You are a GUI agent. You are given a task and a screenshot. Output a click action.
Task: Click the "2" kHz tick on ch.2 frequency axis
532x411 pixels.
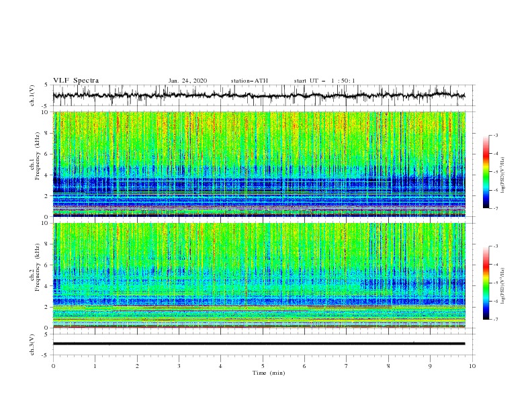[47, 307]
